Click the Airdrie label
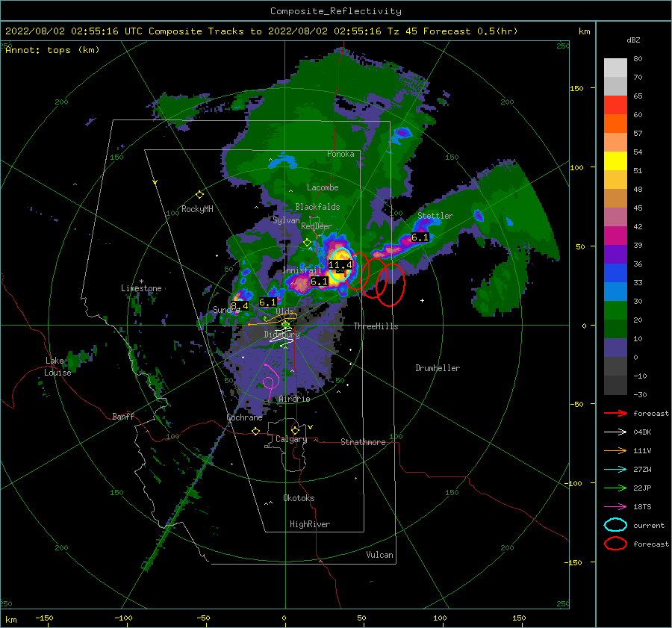The image size is (672, 628). pos(294,399)
